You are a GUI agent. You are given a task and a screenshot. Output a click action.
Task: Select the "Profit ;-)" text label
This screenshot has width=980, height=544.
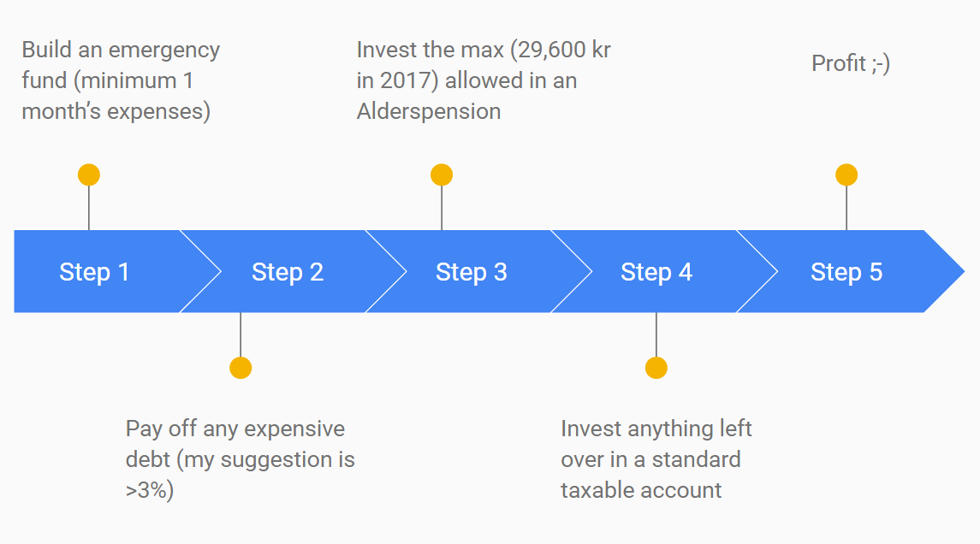tap(851, 63)
